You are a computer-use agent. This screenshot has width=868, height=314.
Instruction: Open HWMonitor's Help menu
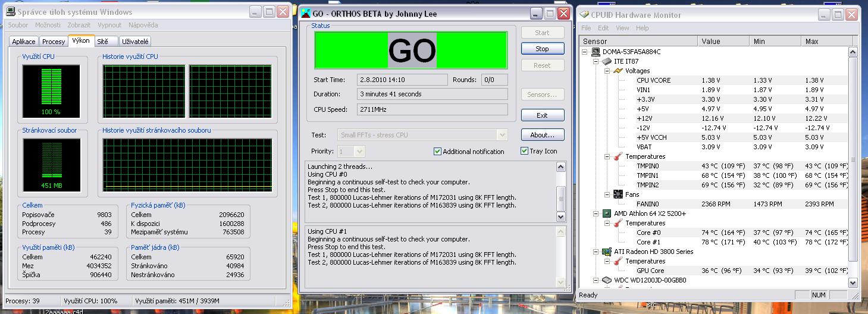(x=643, y=28)
